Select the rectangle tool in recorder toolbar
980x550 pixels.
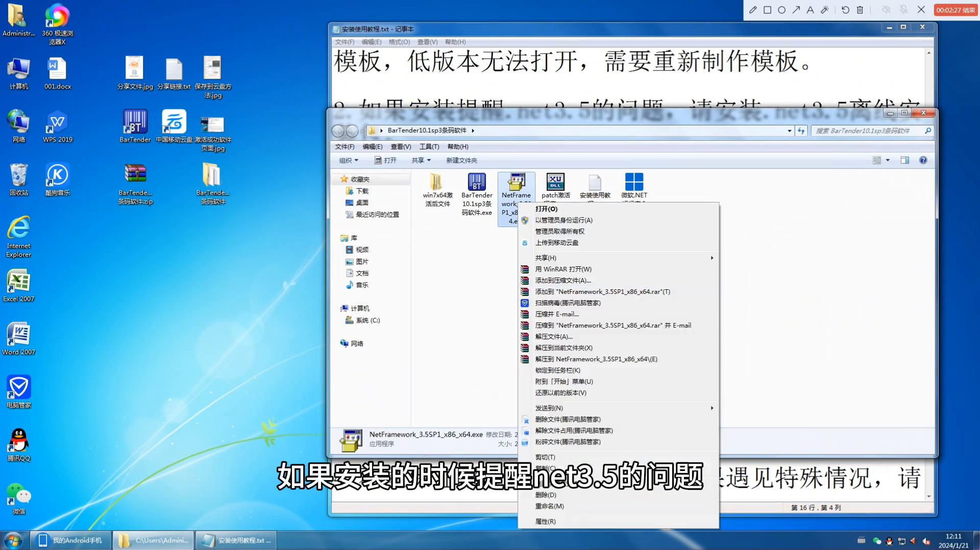coord(767,10)
